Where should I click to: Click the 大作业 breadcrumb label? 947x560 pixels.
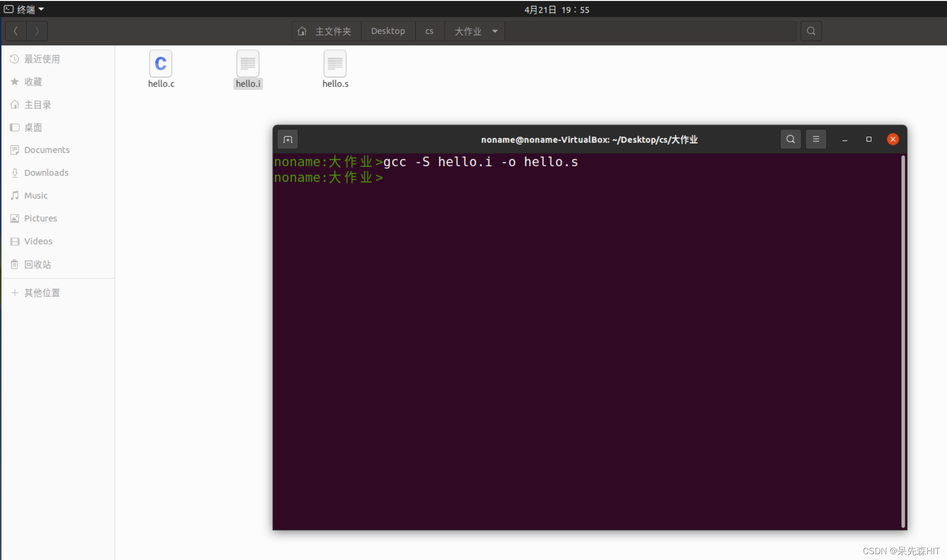coord(468,31)
